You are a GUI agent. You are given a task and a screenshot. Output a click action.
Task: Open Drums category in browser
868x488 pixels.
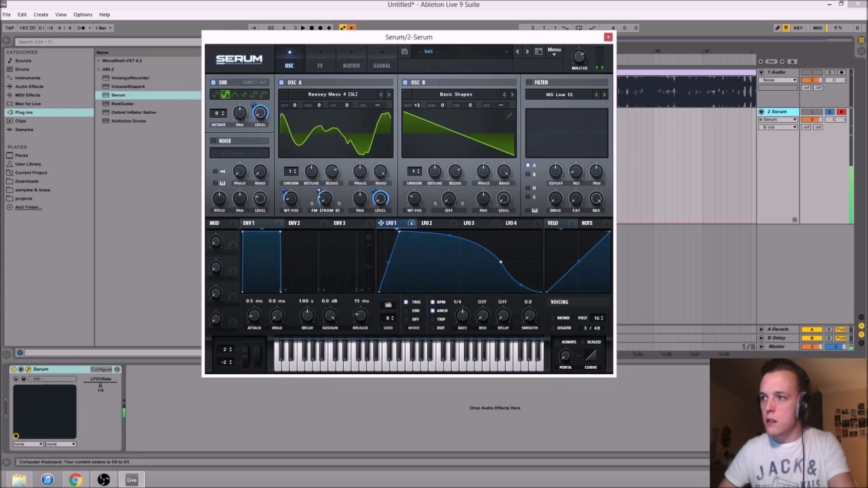(22, 69)
